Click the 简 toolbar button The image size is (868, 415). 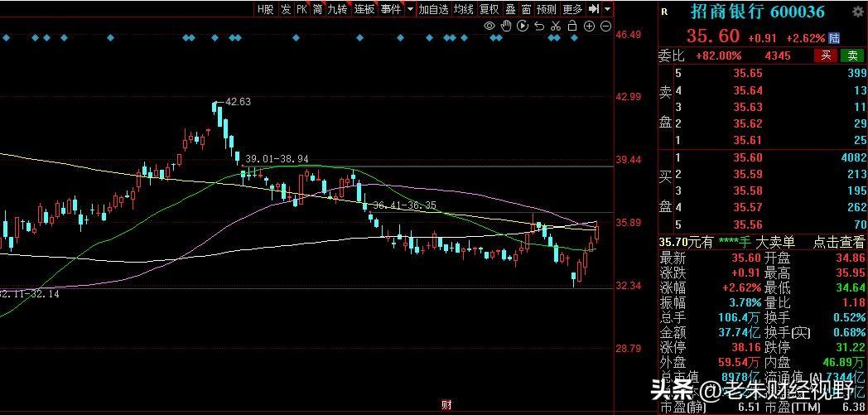point(318,9)
